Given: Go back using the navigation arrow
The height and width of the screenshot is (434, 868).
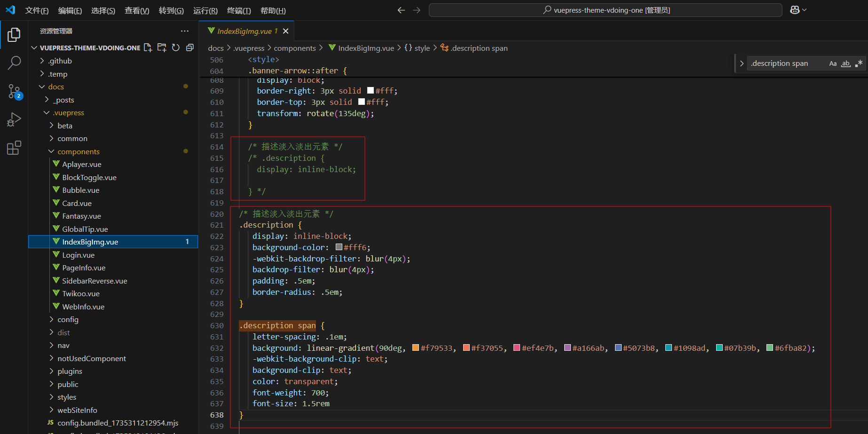Looking at the screenshot, I should coord(401,10).
